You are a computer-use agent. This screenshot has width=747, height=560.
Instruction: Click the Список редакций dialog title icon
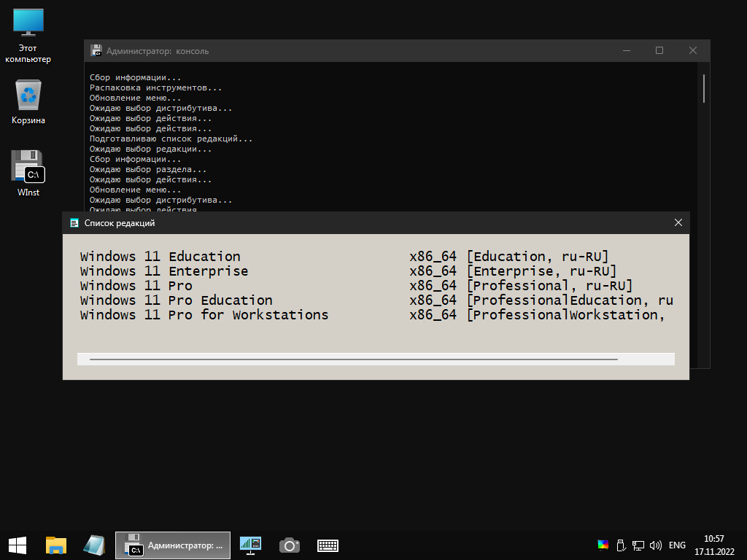click(74, 223)
